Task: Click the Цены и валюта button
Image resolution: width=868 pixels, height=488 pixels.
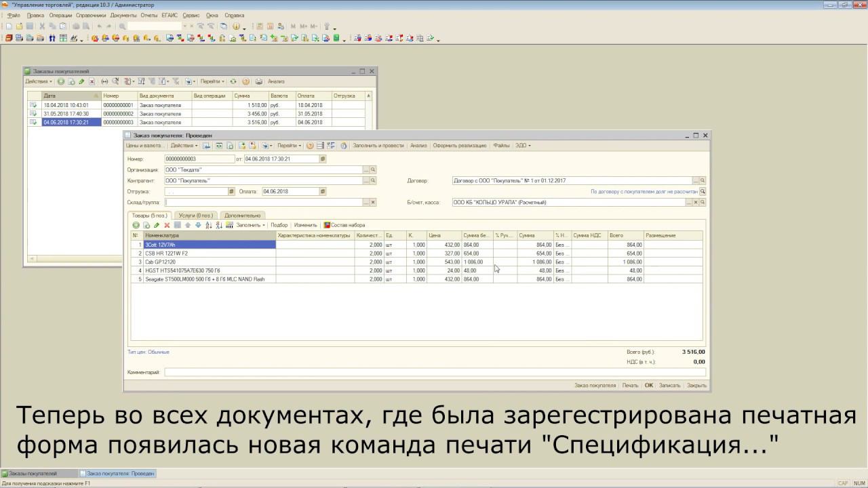Action: (x=144, y=146)
